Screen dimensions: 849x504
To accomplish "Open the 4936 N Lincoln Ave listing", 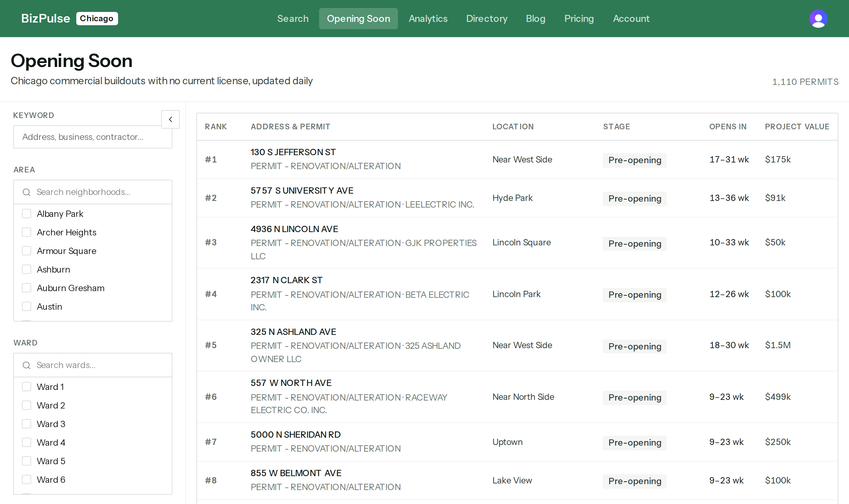I will coord(294,229).
